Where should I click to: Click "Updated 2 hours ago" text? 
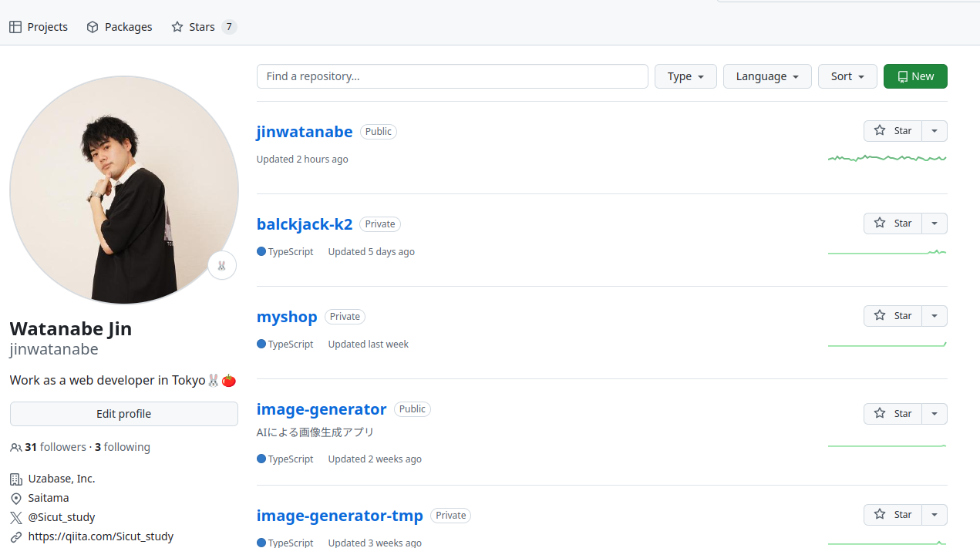[302, 160]
